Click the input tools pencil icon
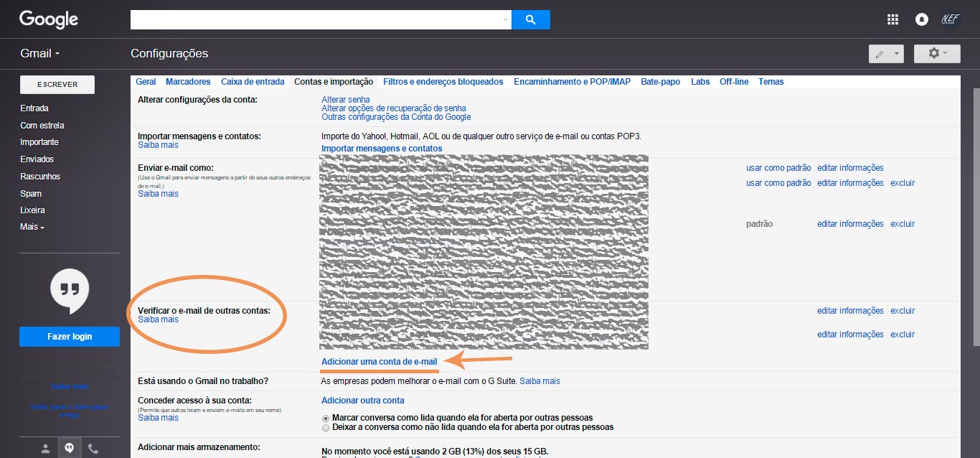 pos(880,54)
